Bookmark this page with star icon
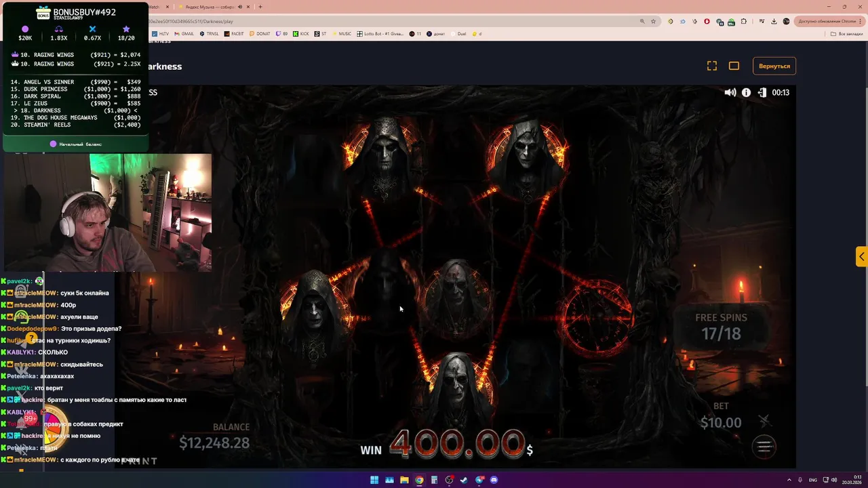The image size is (868, 488). (654, 21)
